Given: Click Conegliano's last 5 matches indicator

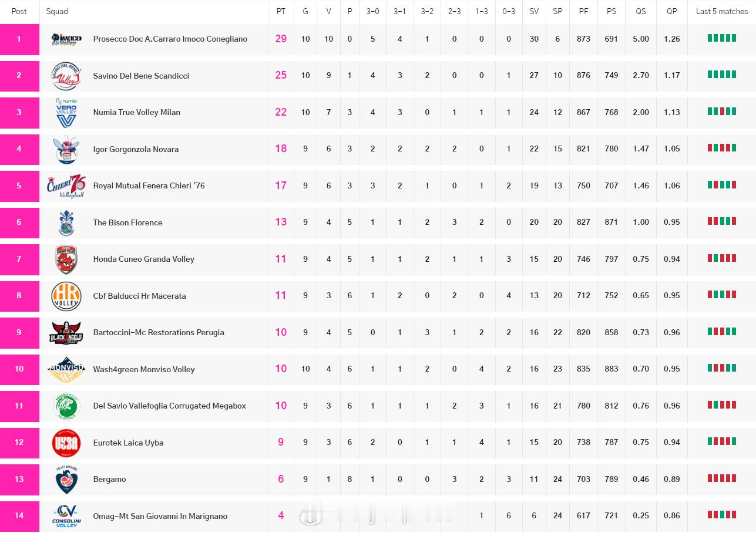Looking at the screenshot, I should click(x=722, y=38).
